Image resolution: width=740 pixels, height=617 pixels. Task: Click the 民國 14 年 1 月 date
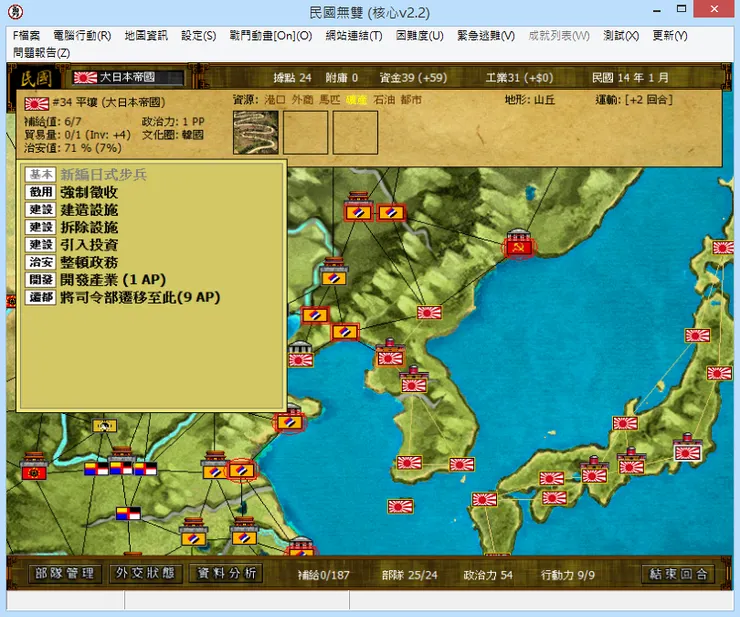(x=630, y=77)
